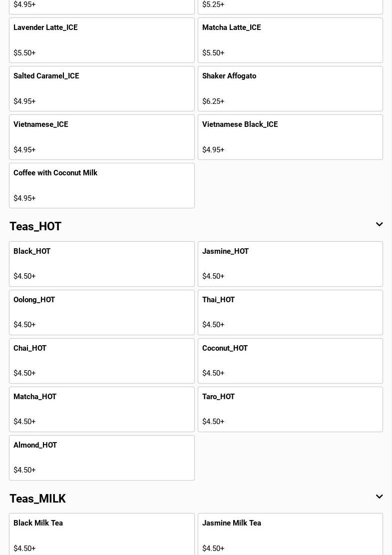Pick the Chai_HOT tea card

point(102,361)
